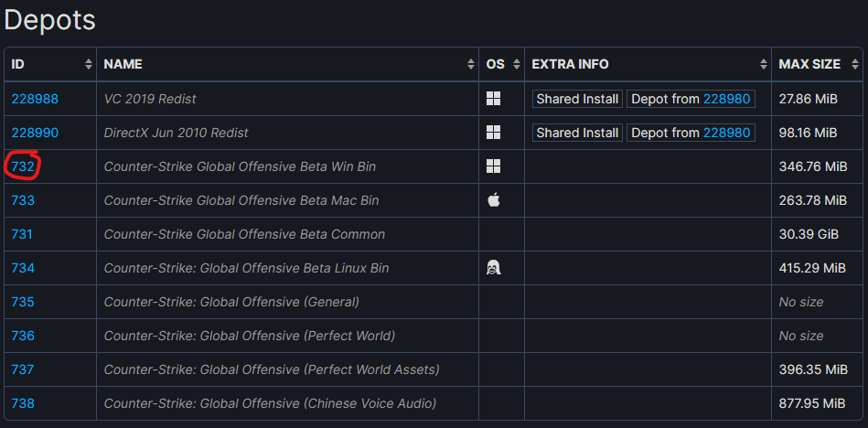
Task: Sort by the EXTRA INFO column arrows
Action: pos(764,64)
